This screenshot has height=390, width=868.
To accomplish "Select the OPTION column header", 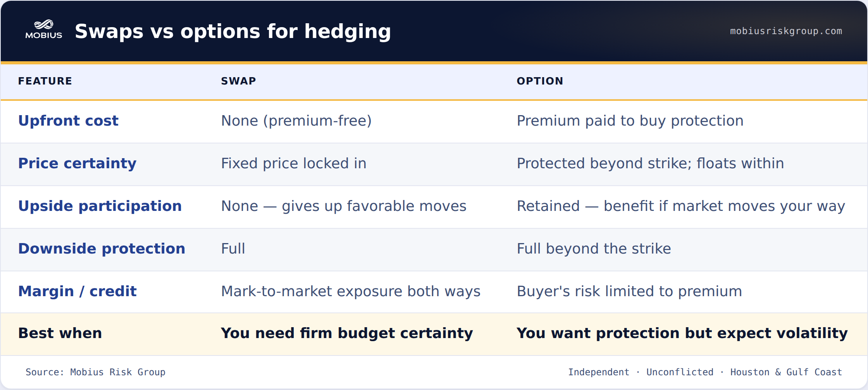I will [540, 81].
